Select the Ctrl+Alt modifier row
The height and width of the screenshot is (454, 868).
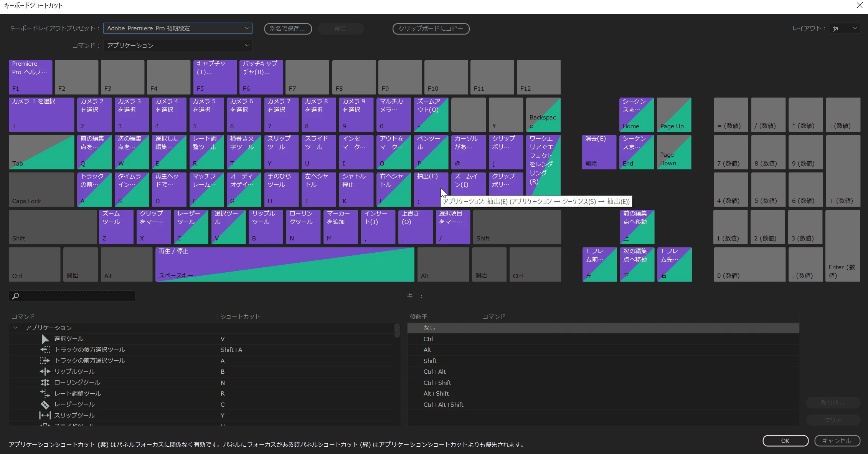(x=434, y=372)
